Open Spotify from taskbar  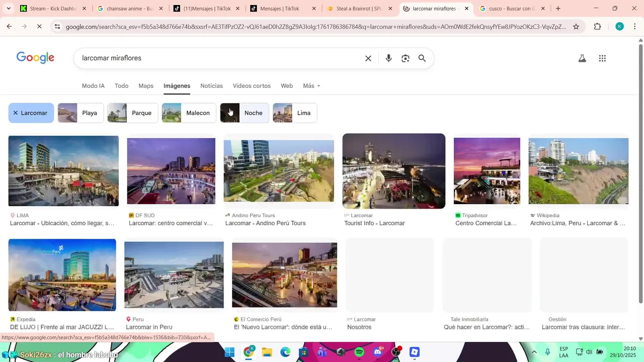pos(359,352)
